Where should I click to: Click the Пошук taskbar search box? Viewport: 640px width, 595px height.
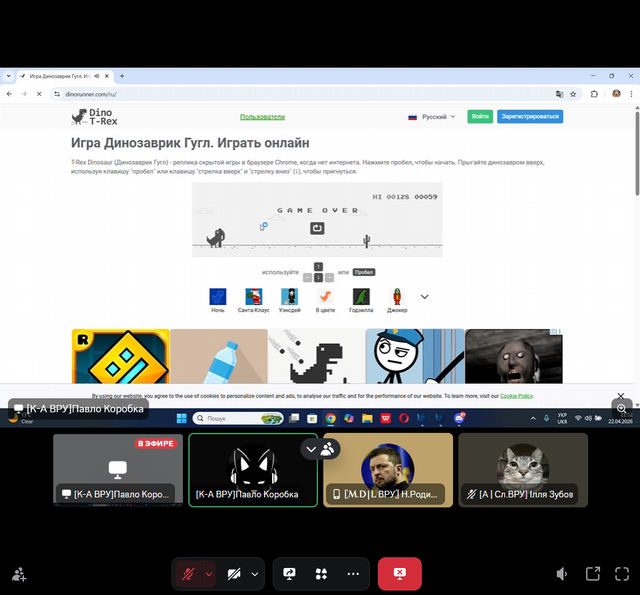[238, 418]
